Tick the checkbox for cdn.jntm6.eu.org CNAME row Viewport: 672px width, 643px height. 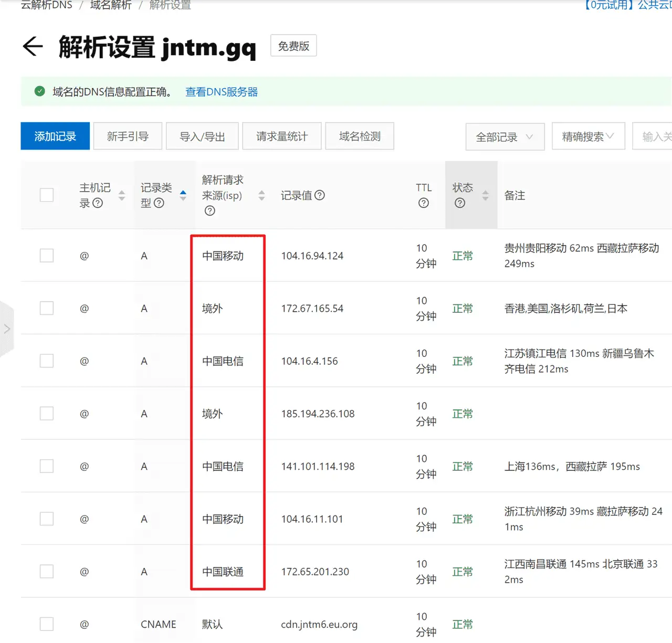tap(47, 624)
